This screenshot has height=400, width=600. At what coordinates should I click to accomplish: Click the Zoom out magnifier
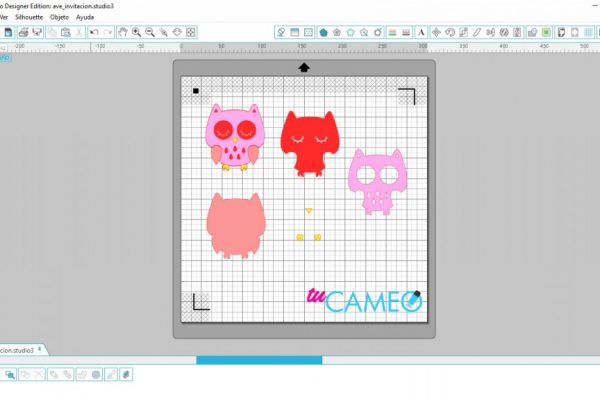click(x=150, y=33)
